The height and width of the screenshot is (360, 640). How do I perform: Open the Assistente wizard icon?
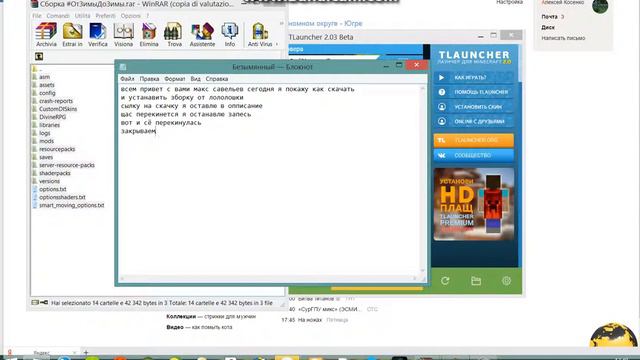(202, 34)
